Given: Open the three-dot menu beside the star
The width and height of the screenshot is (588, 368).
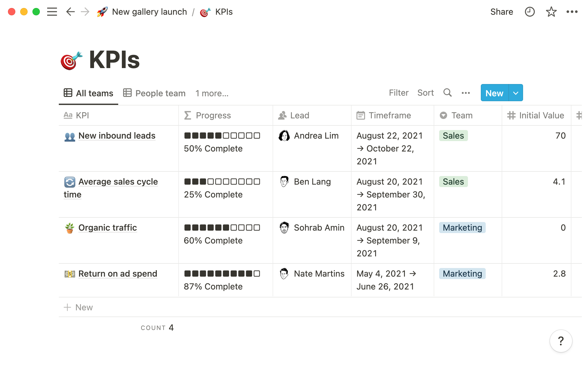Looking at the screenshot, I should [x=572, y=12].
